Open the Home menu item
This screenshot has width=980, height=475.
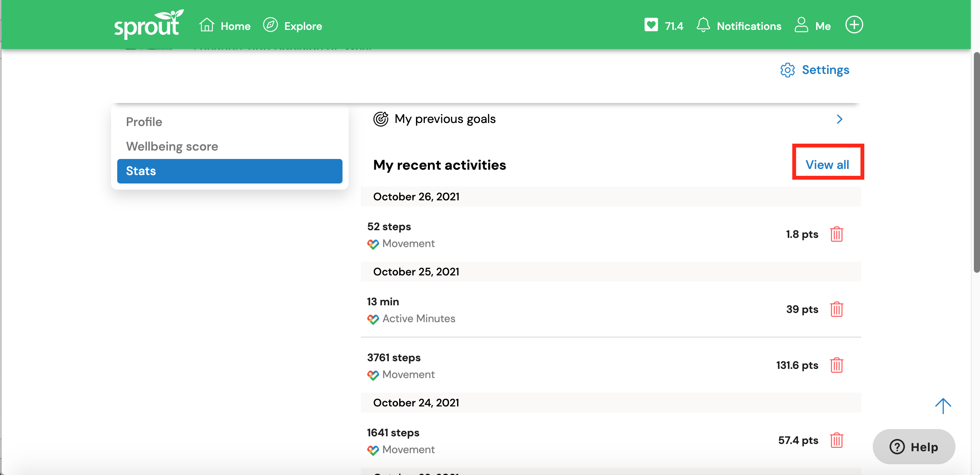pyautogui.click(x=236, y=26)
